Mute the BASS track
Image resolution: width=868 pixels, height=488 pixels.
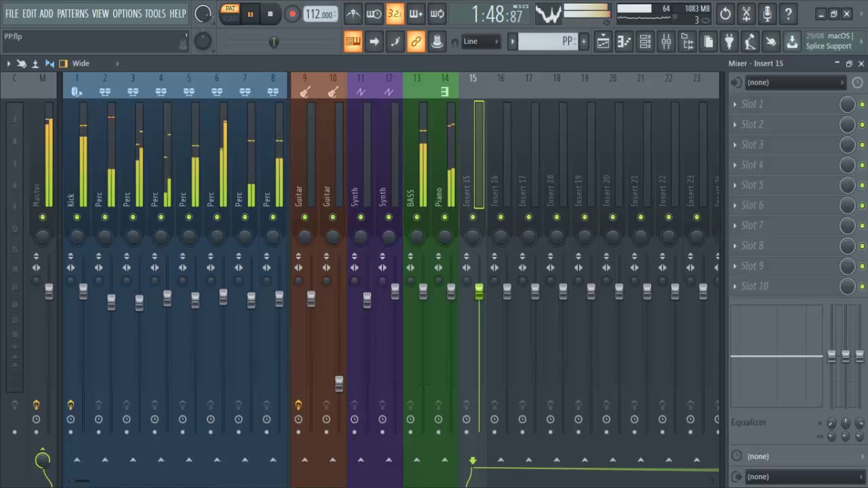(x=416, y=217)
